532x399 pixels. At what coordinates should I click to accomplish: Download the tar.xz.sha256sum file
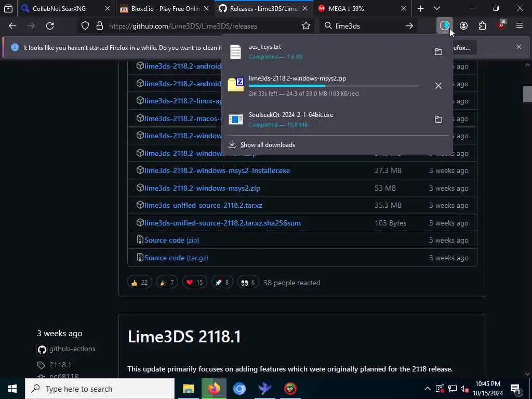click(222, 223)
